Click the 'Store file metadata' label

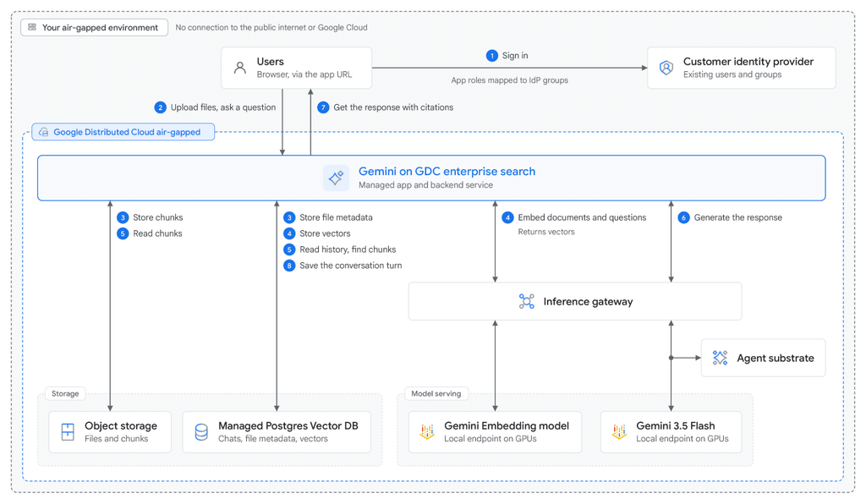(336, 217)
